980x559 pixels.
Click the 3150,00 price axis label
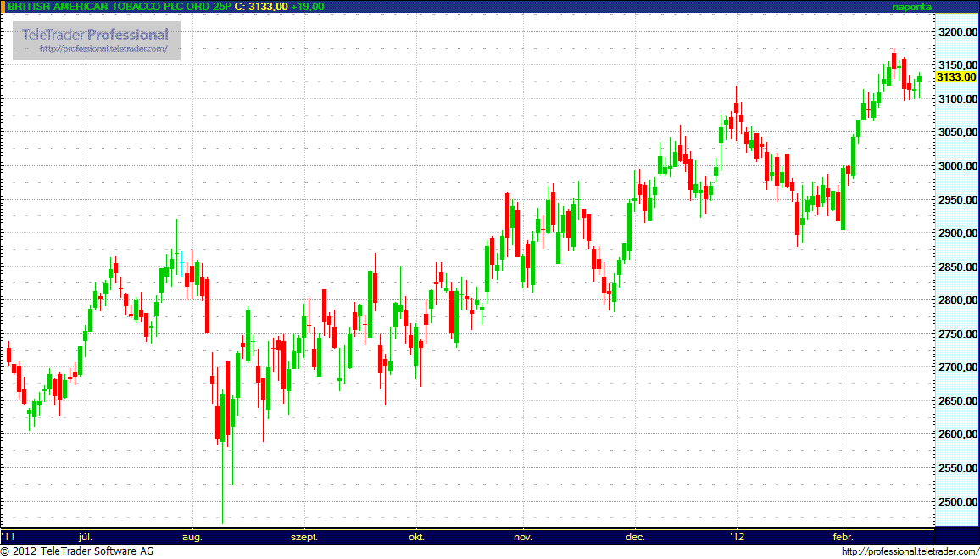point(957,65)
